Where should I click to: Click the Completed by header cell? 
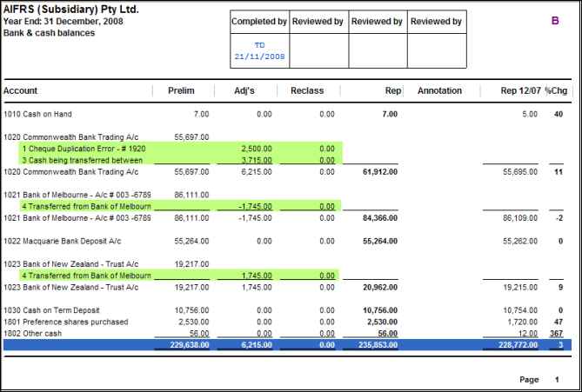click(259, 22)
